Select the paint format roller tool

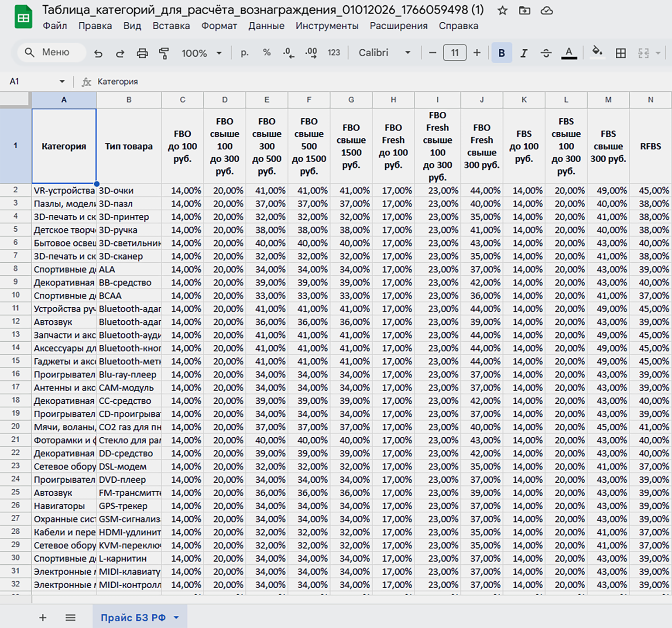[164, 53]
